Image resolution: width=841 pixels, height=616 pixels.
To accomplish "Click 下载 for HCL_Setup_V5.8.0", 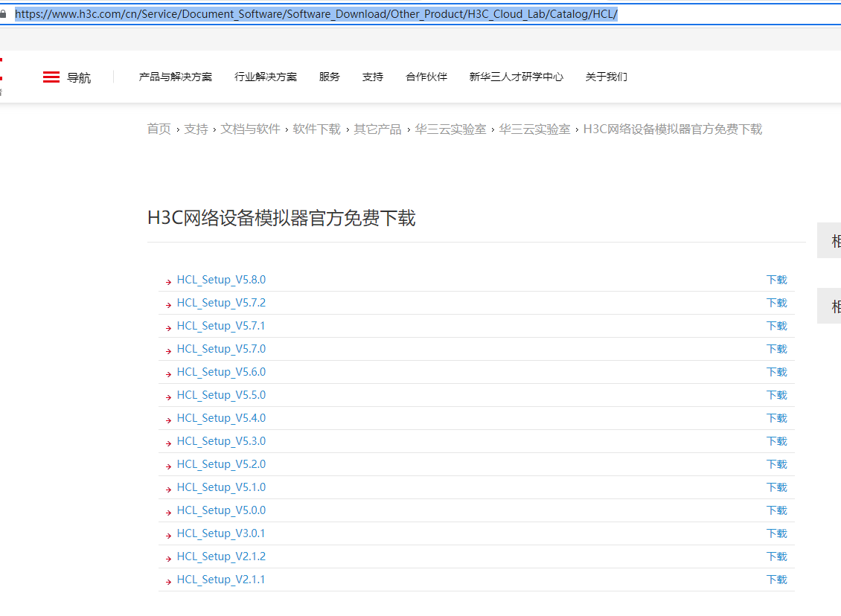I will (777, 280).
